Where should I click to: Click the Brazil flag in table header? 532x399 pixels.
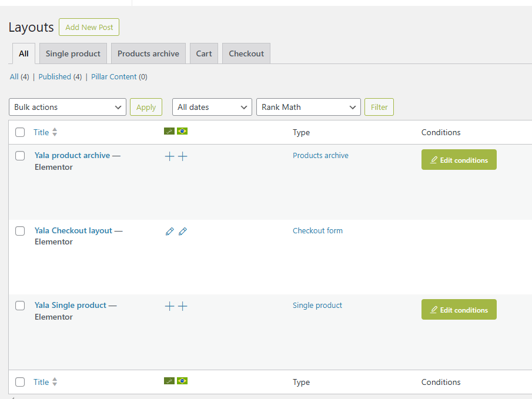point(182,132)
